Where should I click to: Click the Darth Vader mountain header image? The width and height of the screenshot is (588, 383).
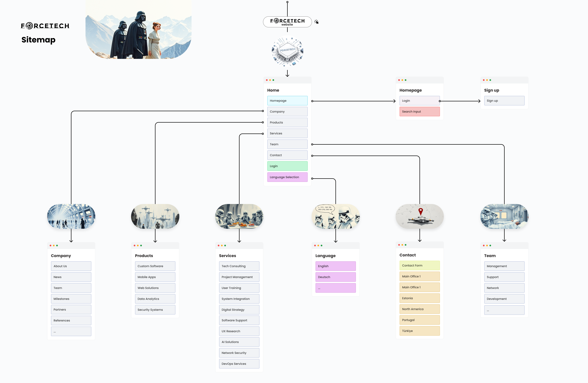point(138,29)
